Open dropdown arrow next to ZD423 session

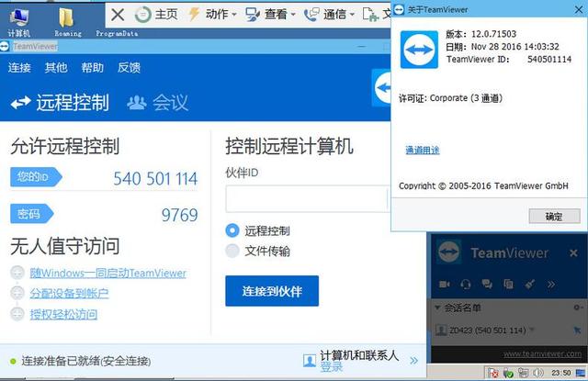(532, 331)
